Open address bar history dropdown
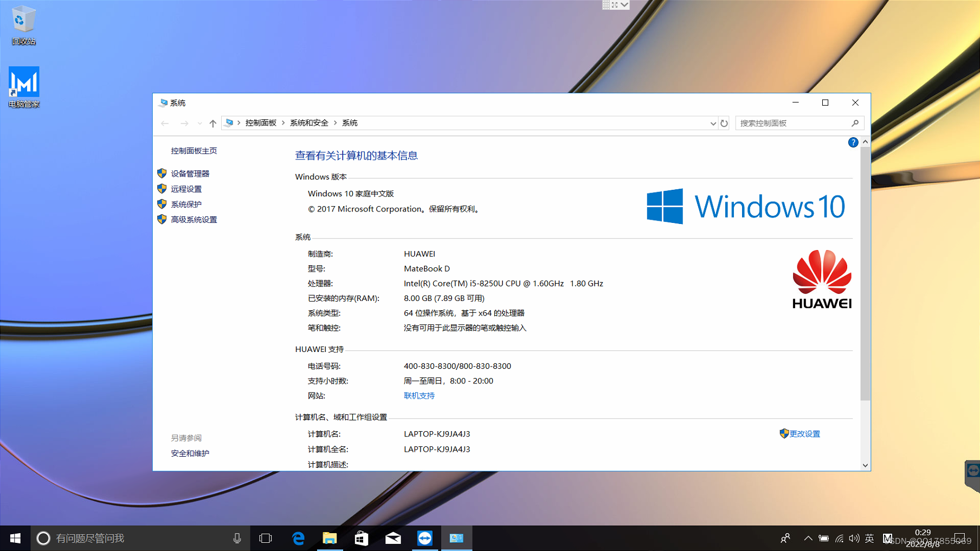This screenshot has width=980, height=551. 713,123
